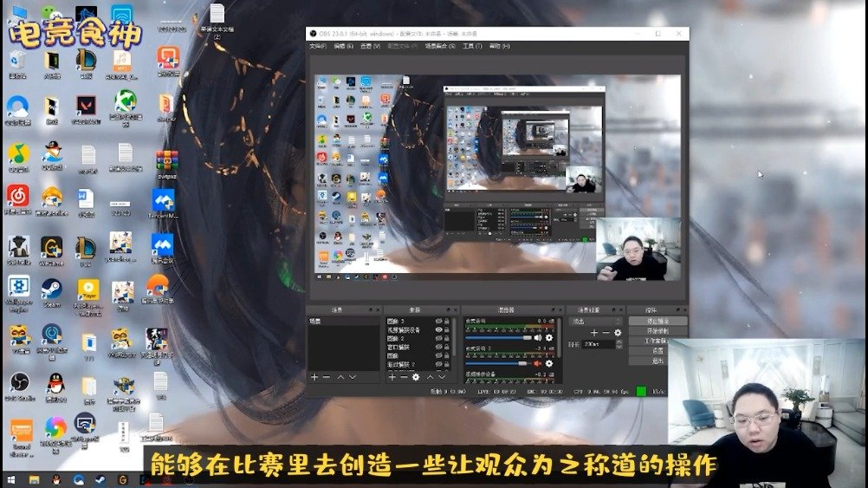The image size is (868, 488).
Task: Click the 停止推流 button in Controls
Action: 657,322
